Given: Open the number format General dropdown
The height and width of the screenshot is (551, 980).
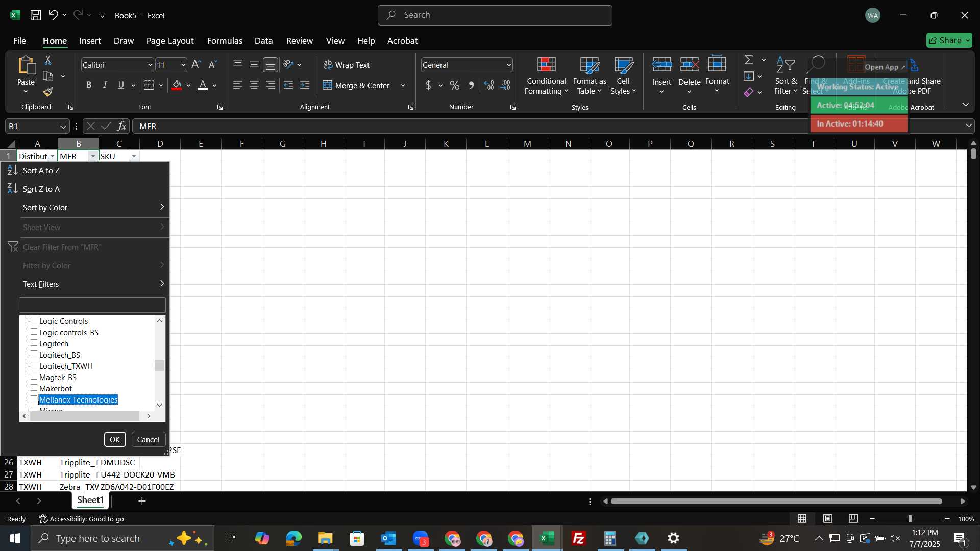Looking at the screenshot, I should click(x=509, y=65).
